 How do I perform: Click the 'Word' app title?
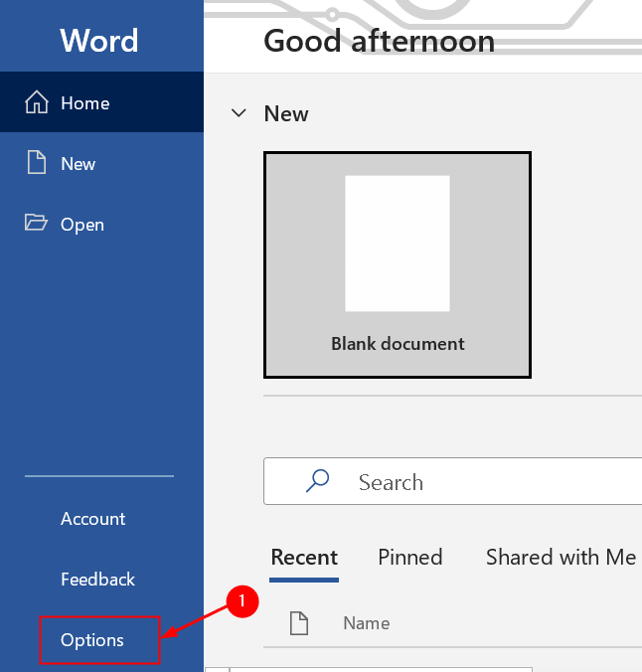[x=99, y=41]
